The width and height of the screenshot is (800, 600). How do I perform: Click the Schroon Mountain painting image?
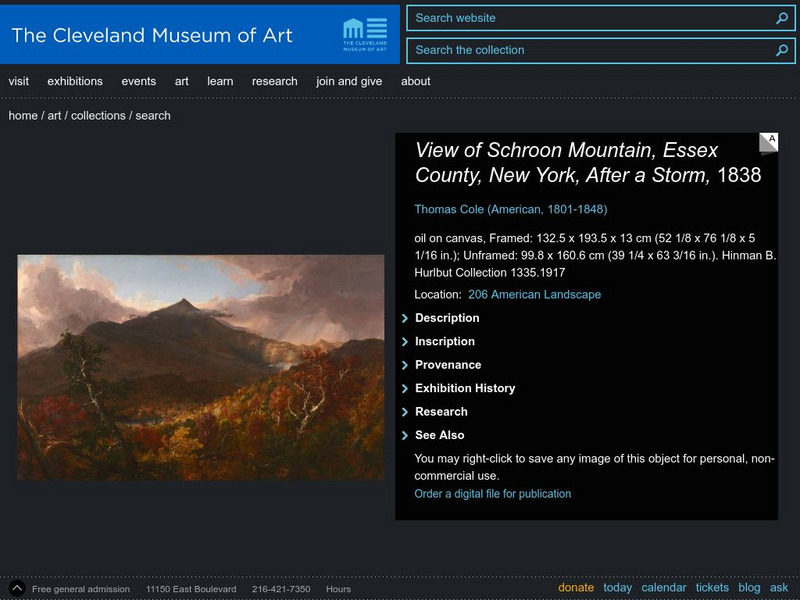(x=200, y=367)
